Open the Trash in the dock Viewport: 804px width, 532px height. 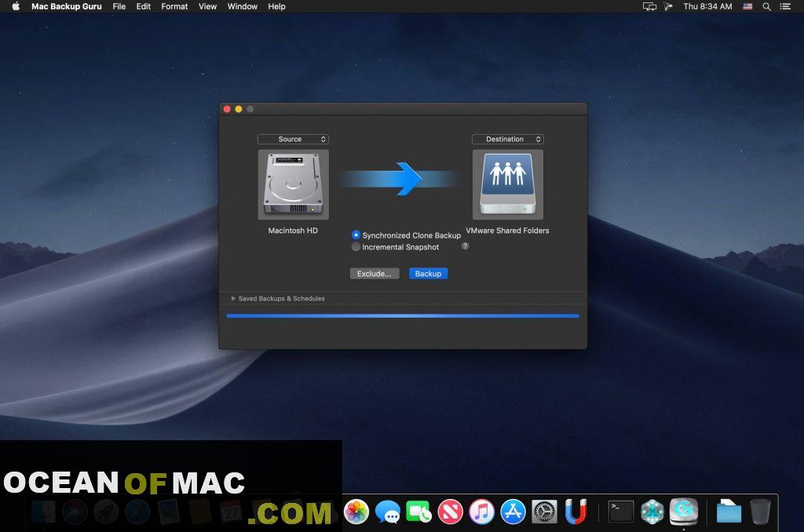(760, 512)
